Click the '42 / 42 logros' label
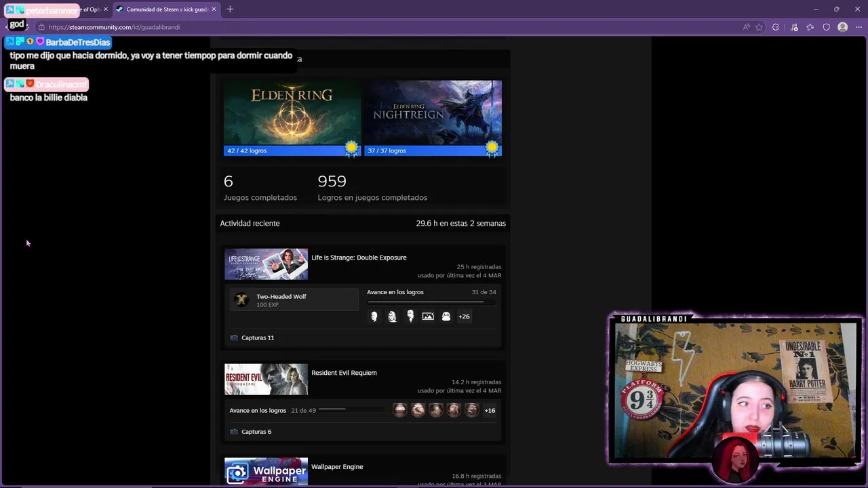The width and height of the screenshot is (868, 488). [247, 150]
